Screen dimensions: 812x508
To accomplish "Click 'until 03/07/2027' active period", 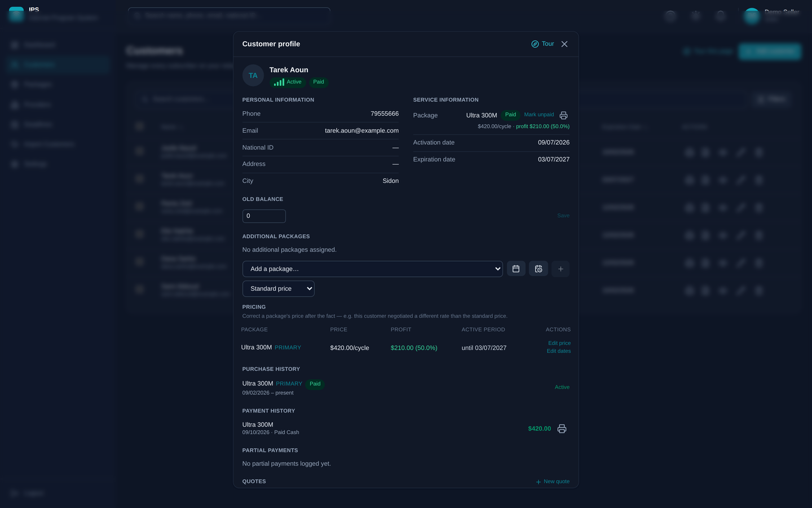I will tap(484, 348).
